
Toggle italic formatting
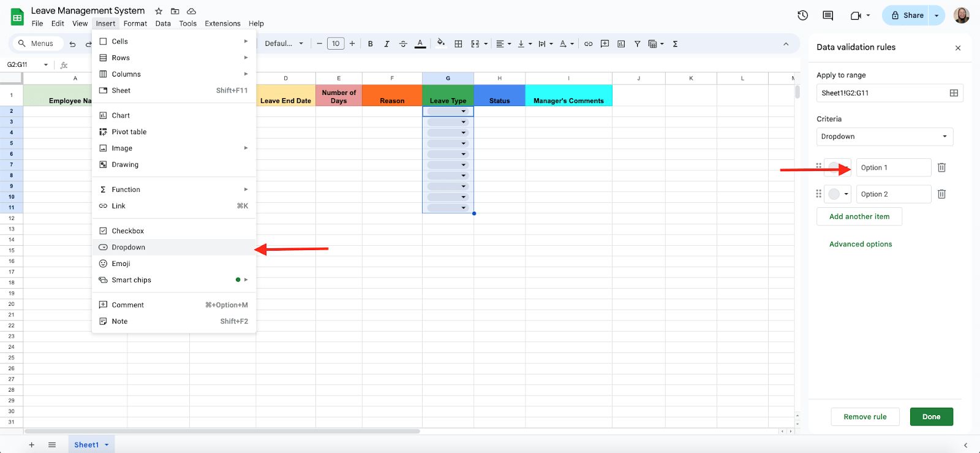click(x=386, y=44)
